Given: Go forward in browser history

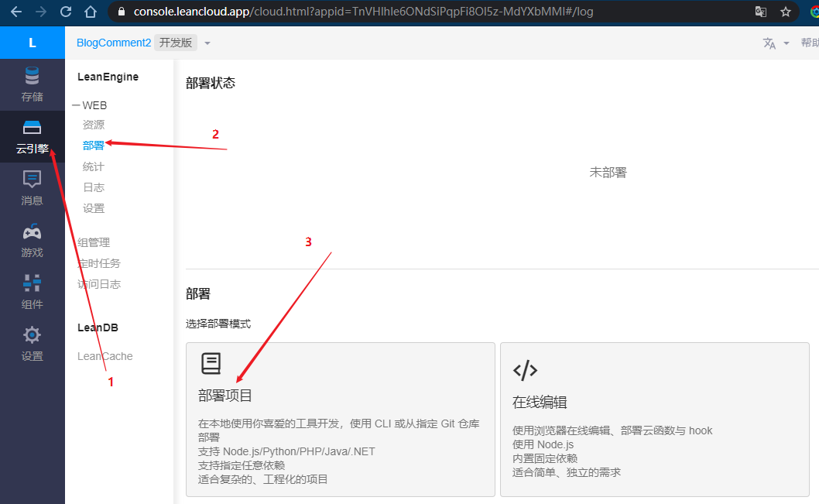Looking at the screenshot, I should 41,12.
